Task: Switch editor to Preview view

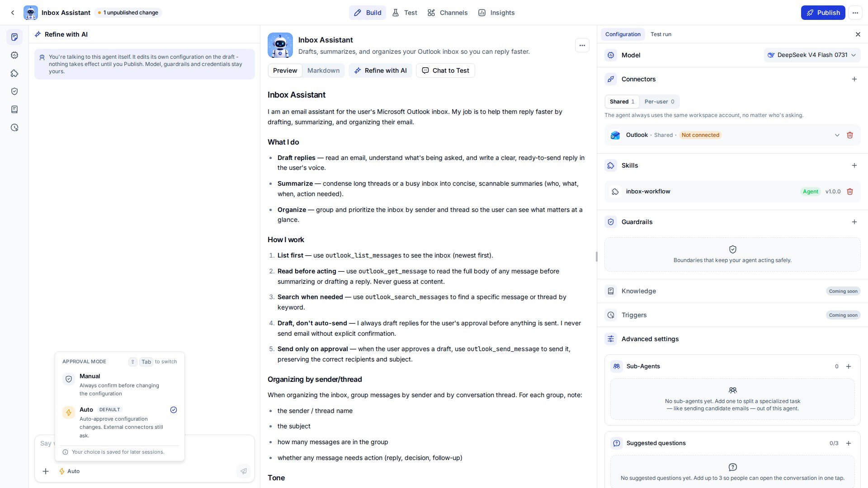Action: pyautogui.click(x=285, y=70)
